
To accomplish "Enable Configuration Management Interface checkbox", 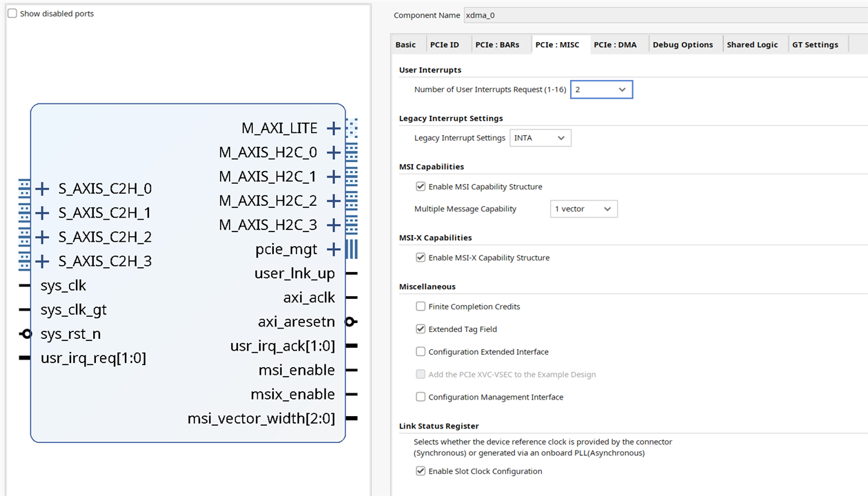I will coord(421,397).
